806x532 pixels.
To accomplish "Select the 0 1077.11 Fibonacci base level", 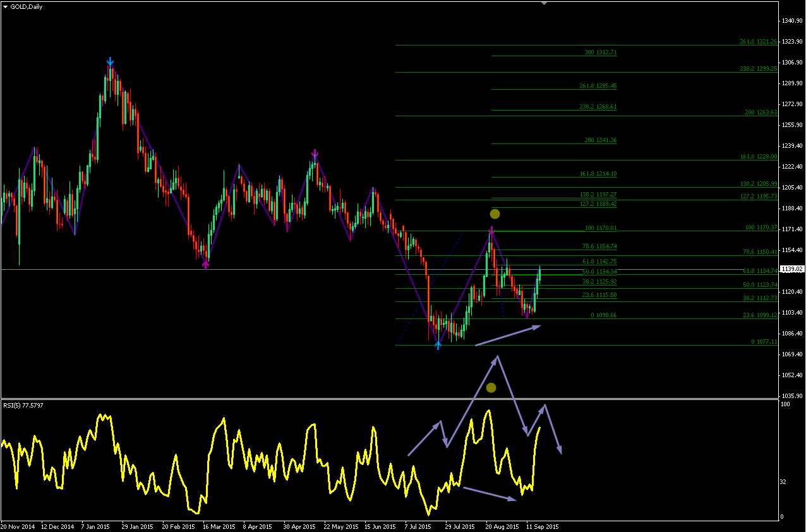I will point(587,345).
